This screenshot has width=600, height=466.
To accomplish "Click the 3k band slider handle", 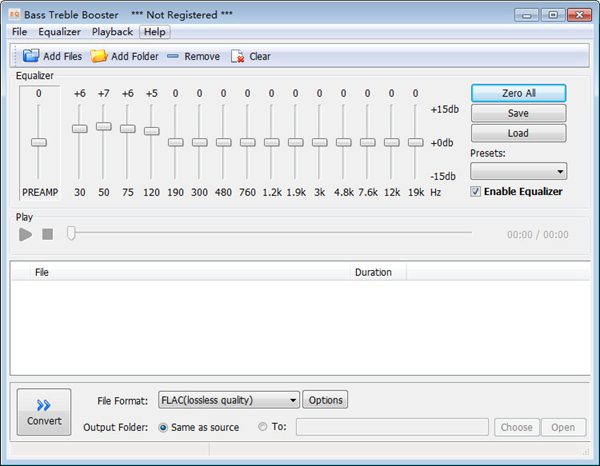I will click(320, 142).
